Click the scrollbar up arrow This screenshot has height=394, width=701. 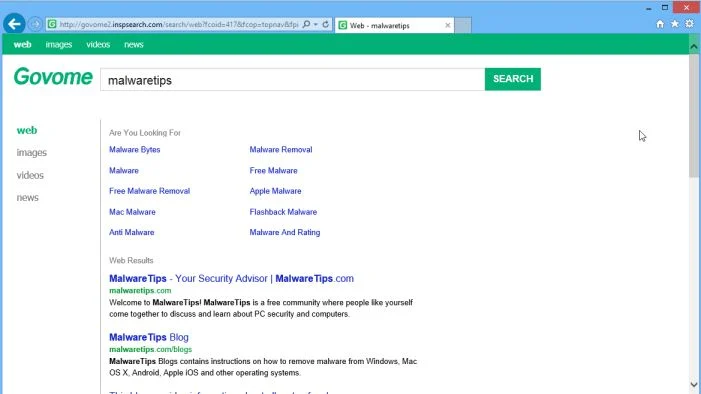pyautogui.click(x=694, y=47)
